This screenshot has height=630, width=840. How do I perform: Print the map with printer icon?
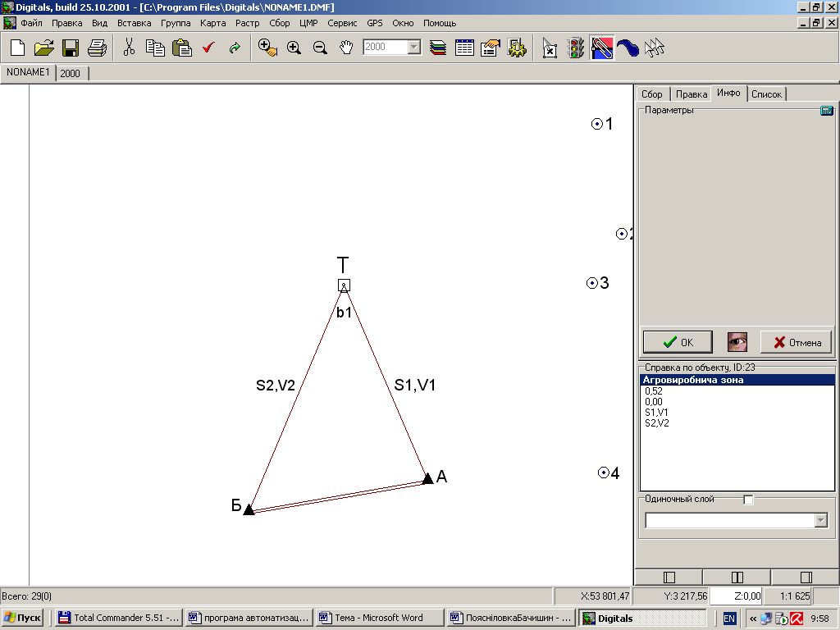(97, 48)
